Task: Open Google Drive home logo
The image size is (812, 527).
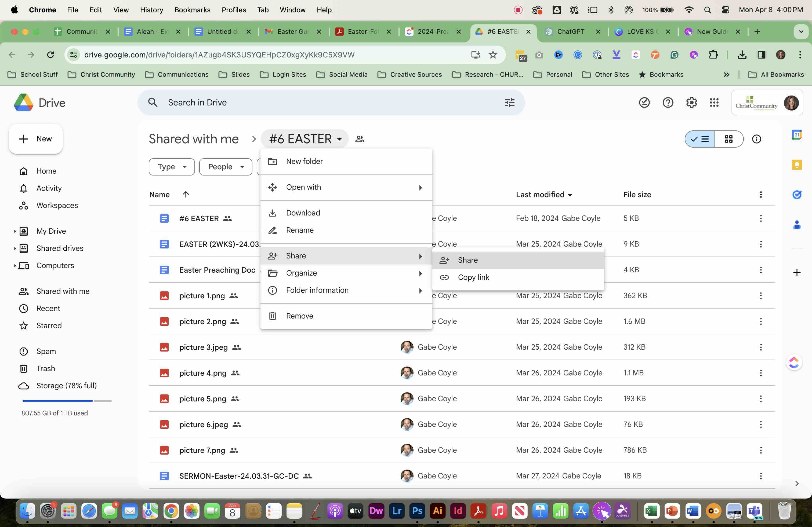Action: 39,102
